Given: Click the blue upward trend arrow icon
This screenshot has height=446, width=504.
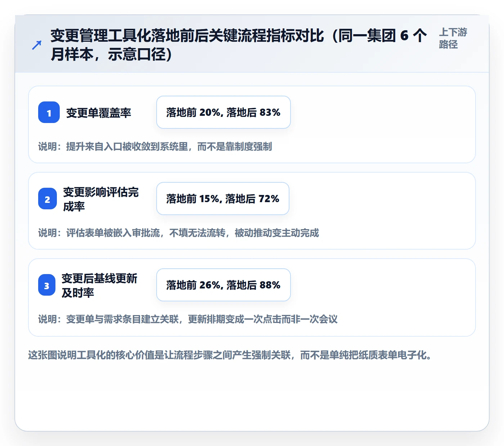Looking at the screenshot, I should click(x=37, y=45).
